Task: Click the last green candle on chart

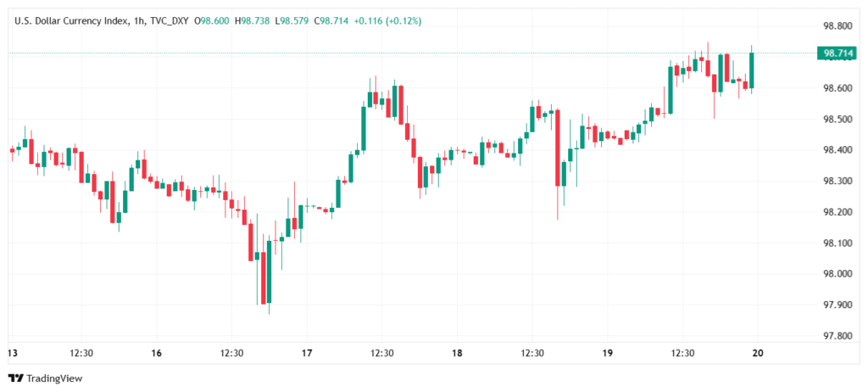Action: click(752, 70)
